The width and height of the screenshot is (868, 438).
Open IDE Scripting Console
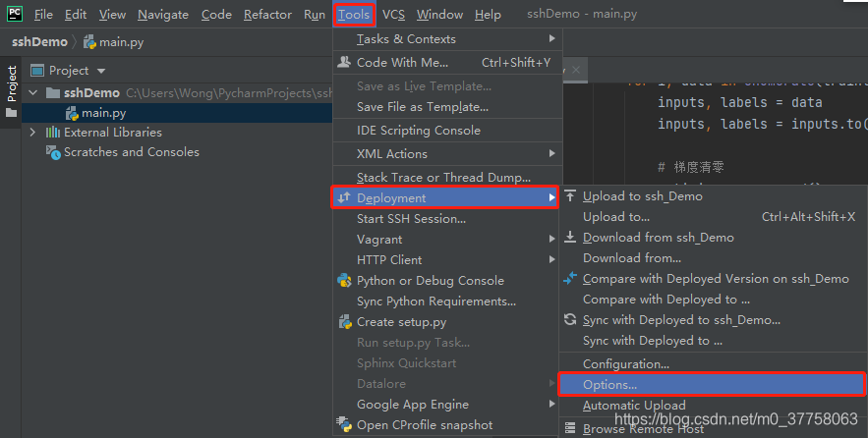447,131
